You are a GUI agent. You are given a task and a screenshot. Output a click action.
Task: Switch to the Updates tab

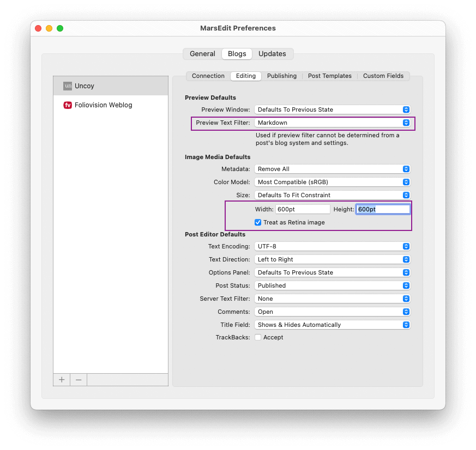(272, 54)
